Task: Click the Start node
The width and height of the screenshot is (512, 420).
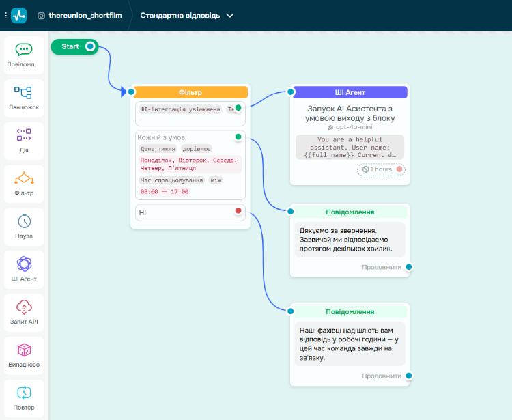Action: (74, 46)
